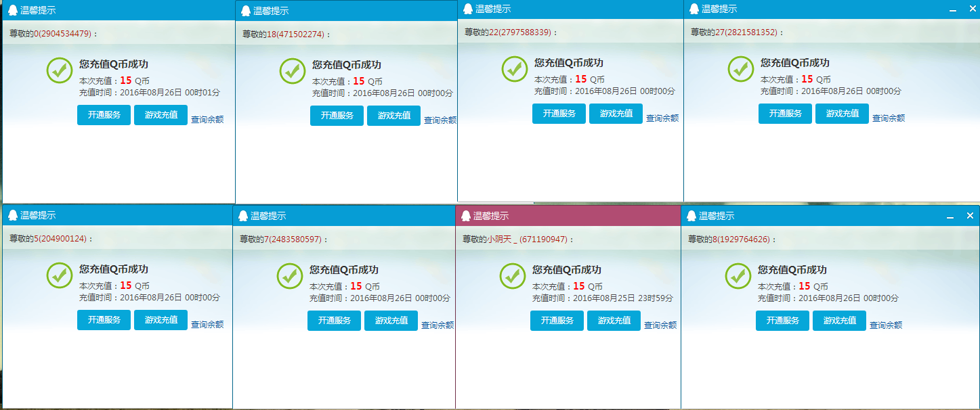Click 您充值Q币成功 heading in 1929764626 window

click(792, 270)
